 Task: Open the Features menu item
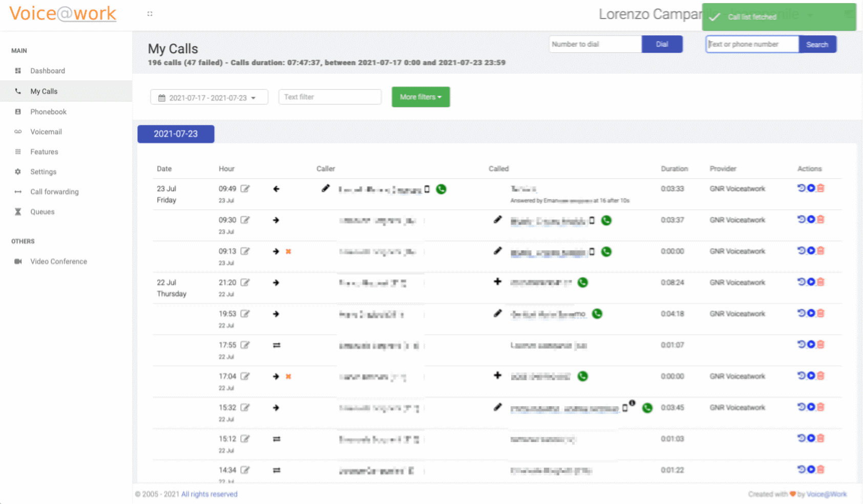(44, 151)
